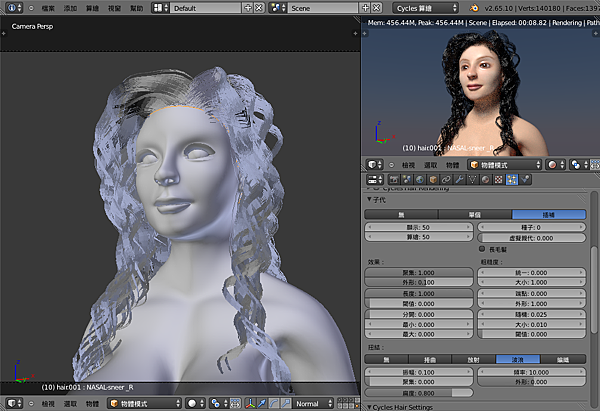Collapse render viewport header menus with the small circle toggle

391,165
